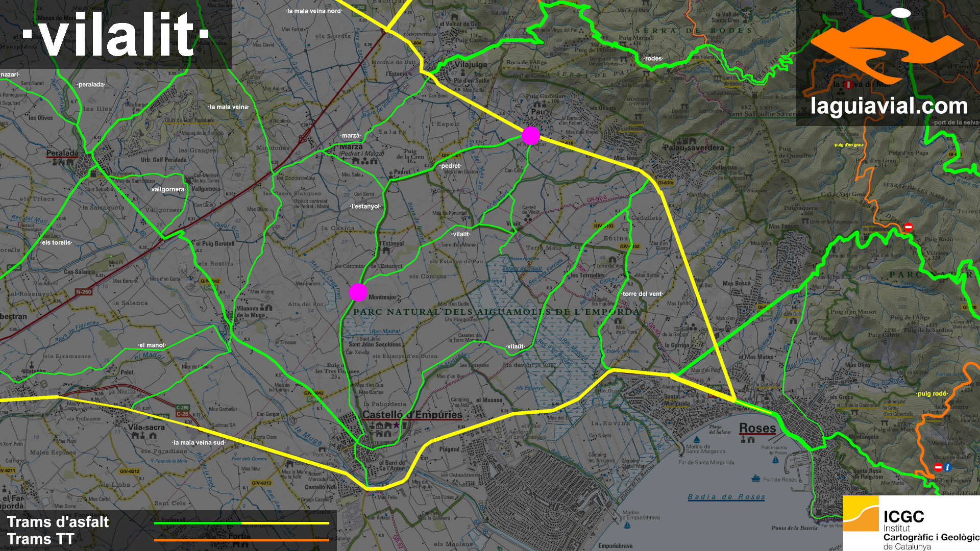
Task: Click the ·rodes· route label
Action: coord(653,59)
